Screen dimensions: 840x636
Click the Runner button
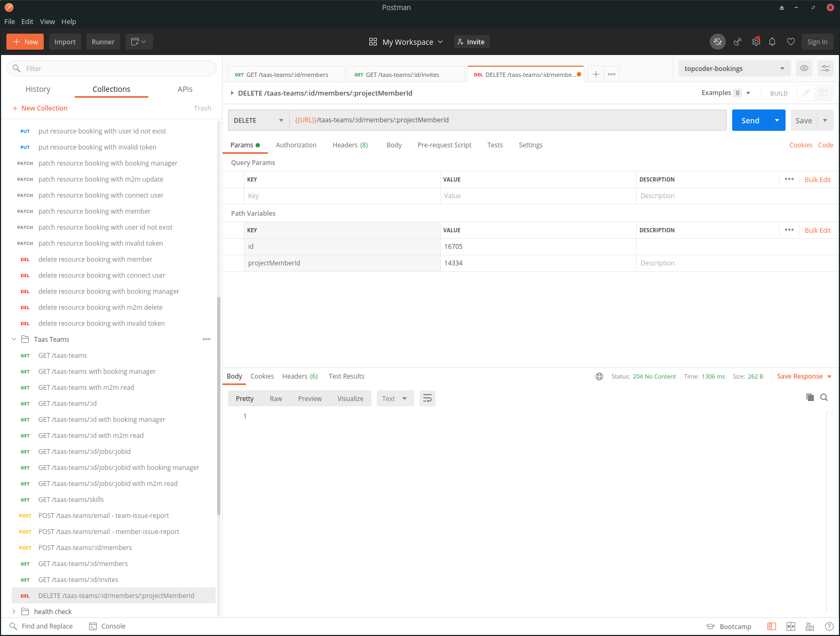pos(103,42)
